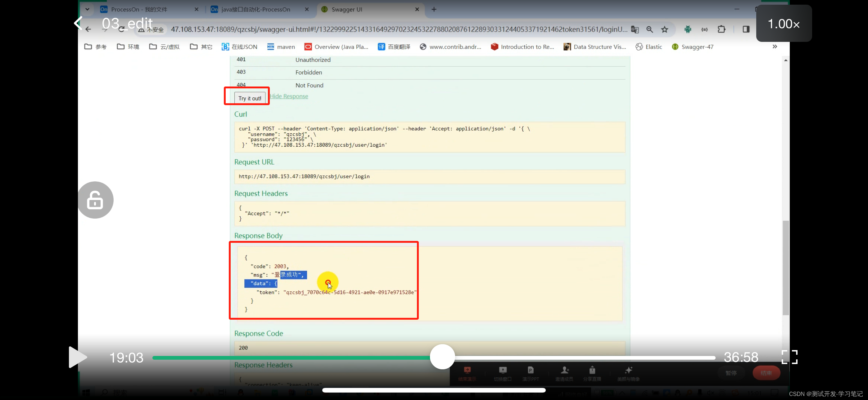Screen dimensions: 868x400
Task: Enter fullscreen mode in the player
Action: [x=789, y=357]
